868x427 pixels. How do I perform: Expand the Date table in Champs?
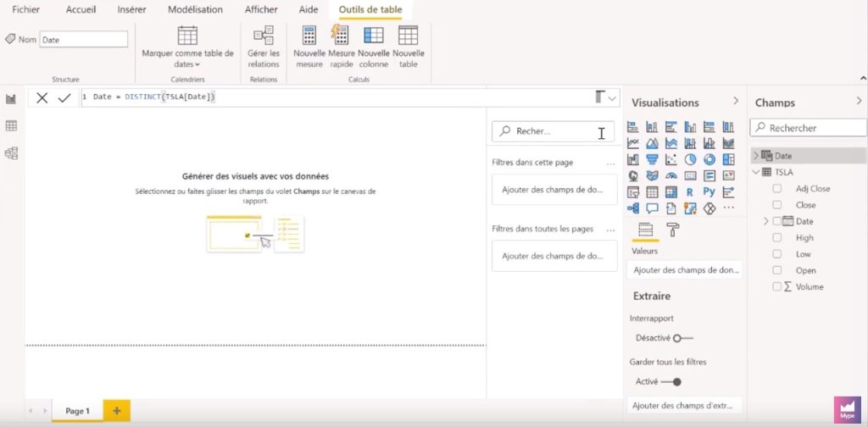(x=756, y=156)
